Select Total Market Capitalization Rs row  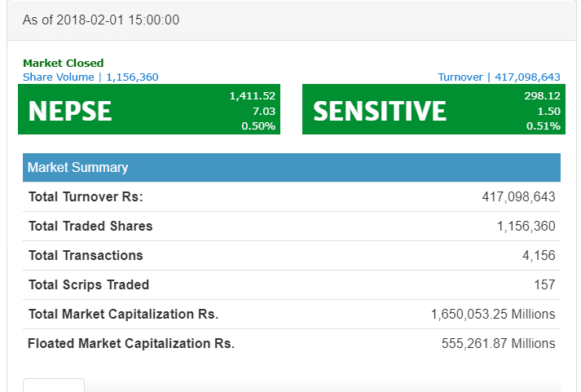292,315
